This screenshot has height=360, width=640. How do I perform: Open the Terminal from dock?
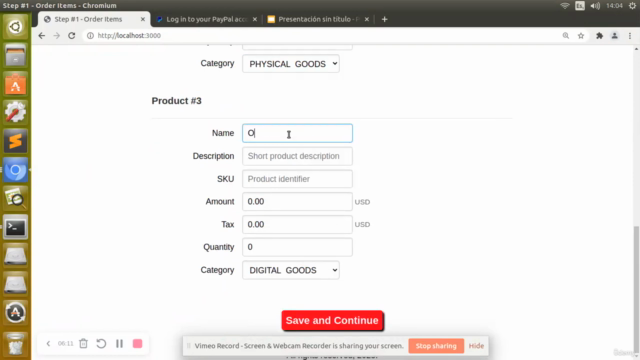click(16, 227)
